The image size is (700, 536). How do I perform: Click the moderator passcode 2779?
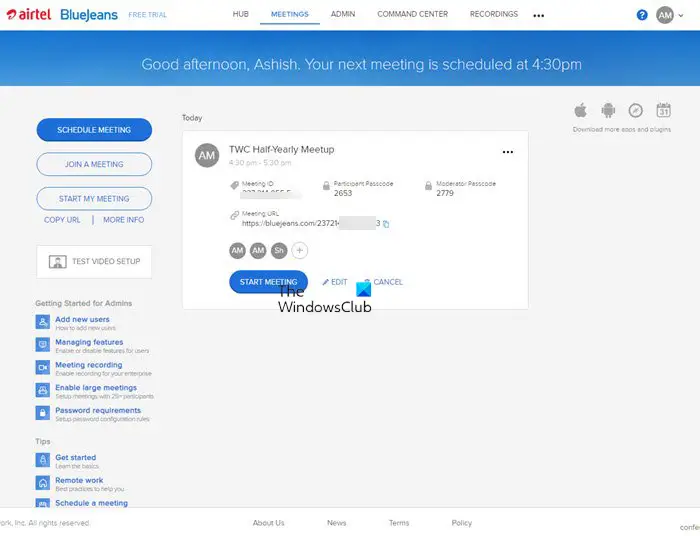coord(445,193)
